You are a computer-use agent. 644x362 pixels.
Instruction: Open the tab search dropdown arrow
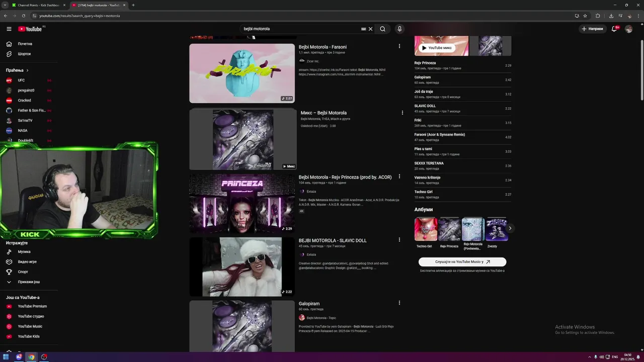click(x=5, y=5)
